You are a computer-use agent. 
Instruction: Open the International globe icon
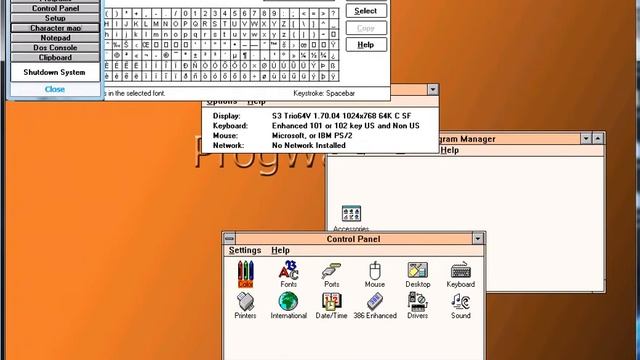(289, 305)
